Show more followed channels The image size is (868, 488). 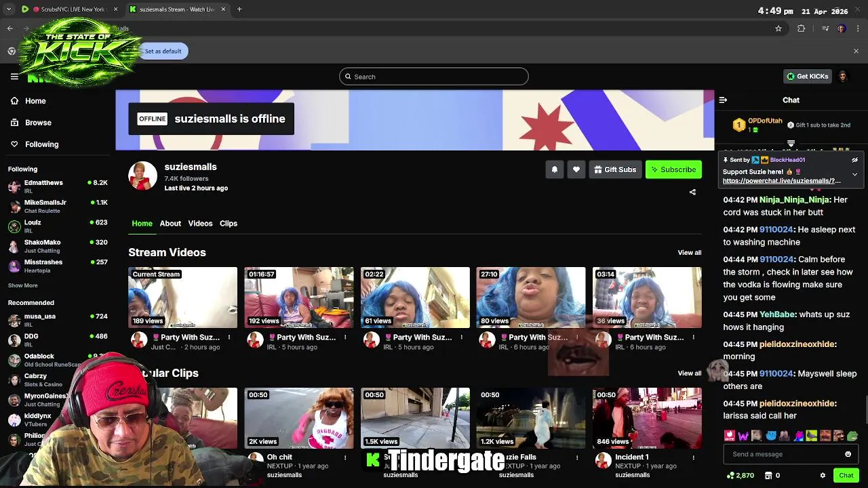(23, 285)
